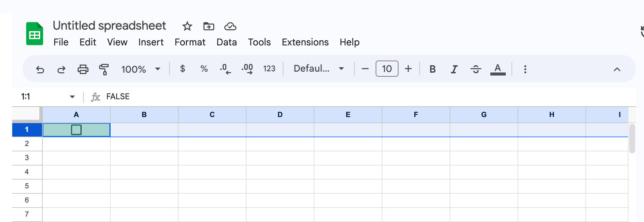The width and height of the screenshot is (644, 222).
Task: Select column G header
Action: click(484, 115)
